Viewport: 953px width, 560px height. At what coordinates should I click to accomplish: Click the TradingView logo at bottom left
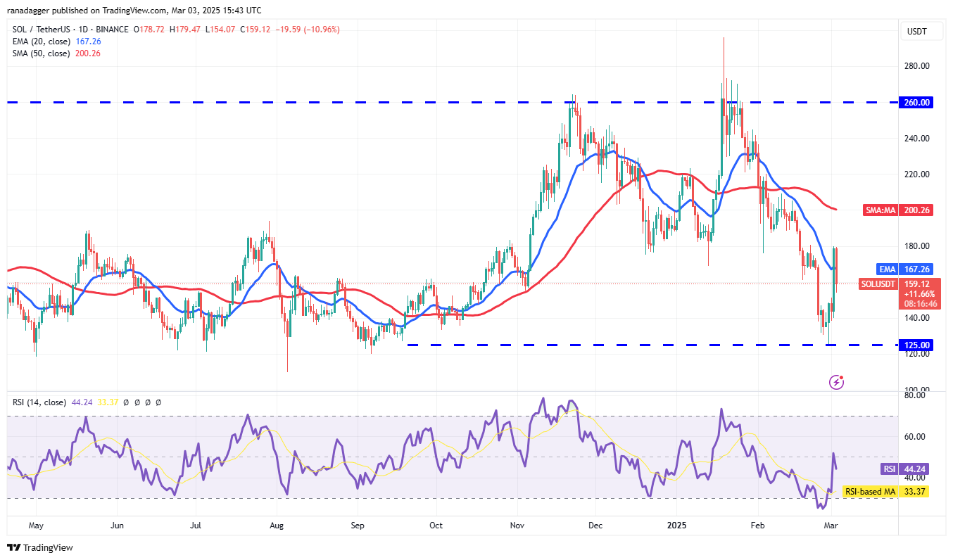tap(40, 547)
